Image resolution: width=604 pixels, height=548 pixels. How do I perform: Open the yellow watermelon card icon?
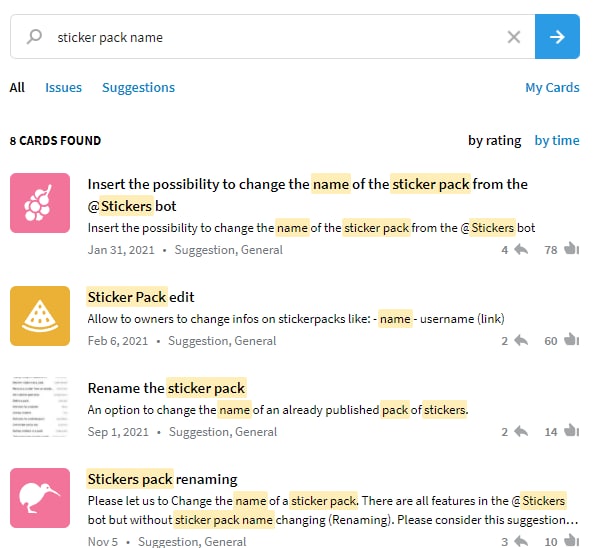click(x=40, y=316)
